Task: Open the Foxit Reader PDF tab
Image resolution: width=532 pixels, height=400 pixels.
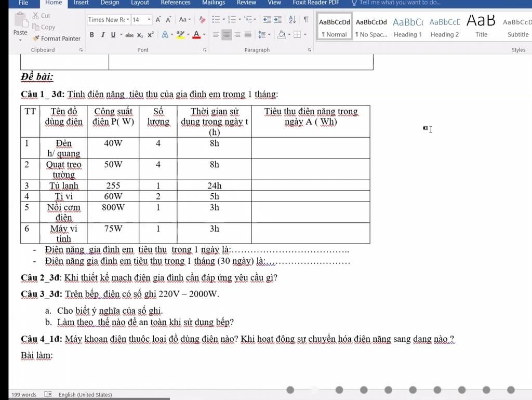Action: coord(316,3)
